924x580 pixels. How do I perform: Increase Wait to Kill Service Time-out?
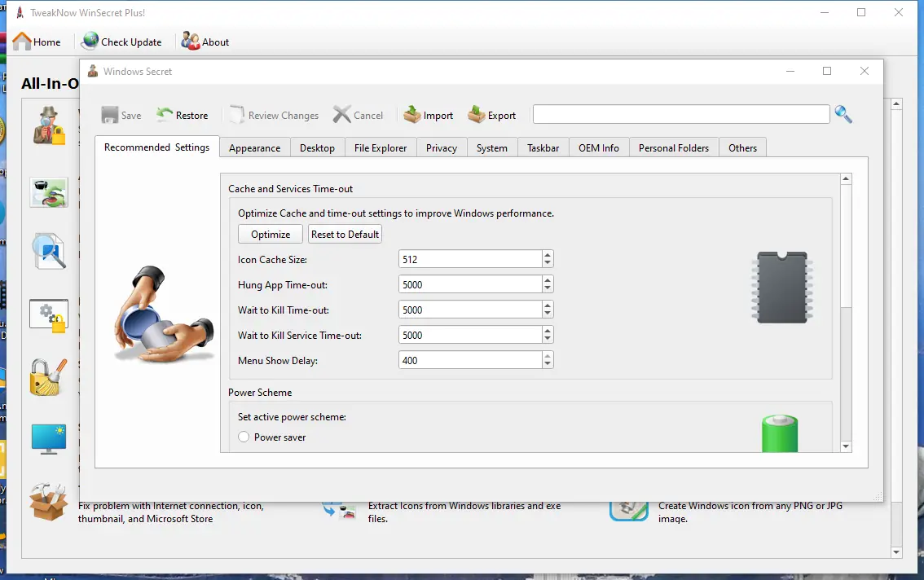[x=548, y=331]
